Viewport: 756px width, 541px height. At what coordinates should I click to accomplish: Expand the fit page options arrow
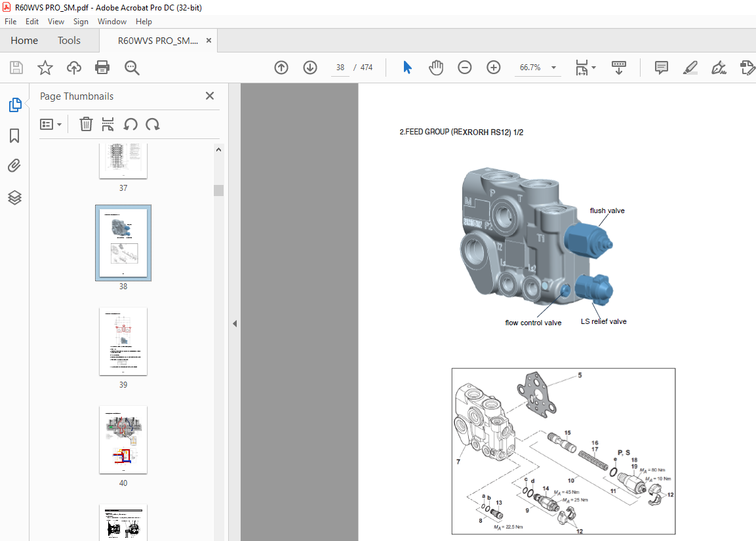click(x=593, y=68)
